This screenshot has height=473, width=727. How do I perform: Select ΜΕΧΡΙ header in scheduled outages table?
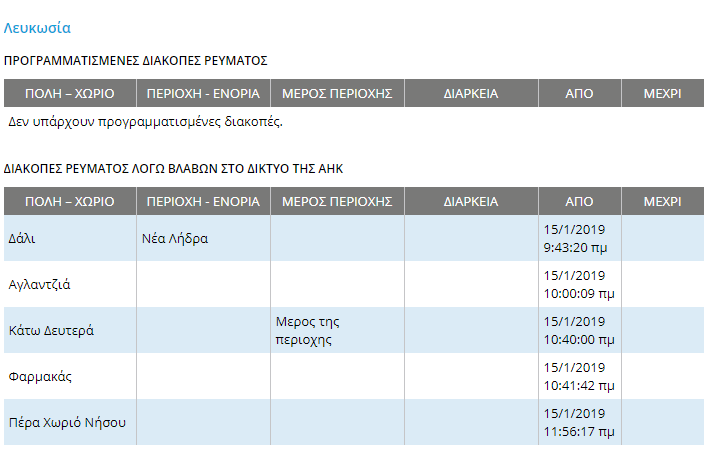(663, 93)
